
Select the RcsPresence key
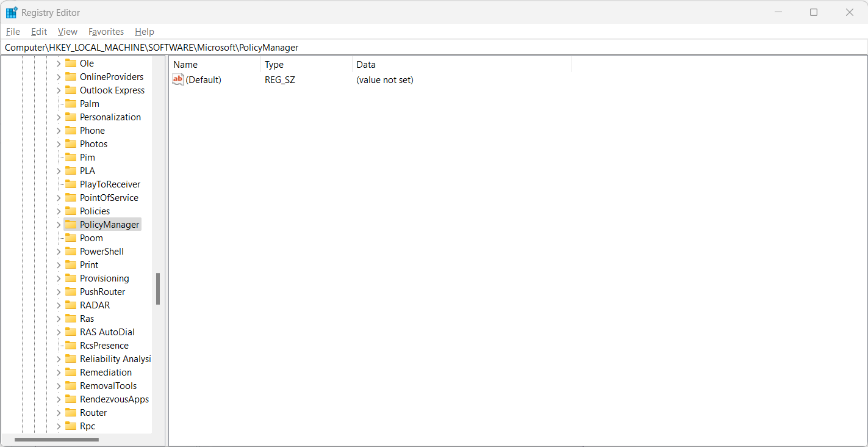tap(104, 346)
